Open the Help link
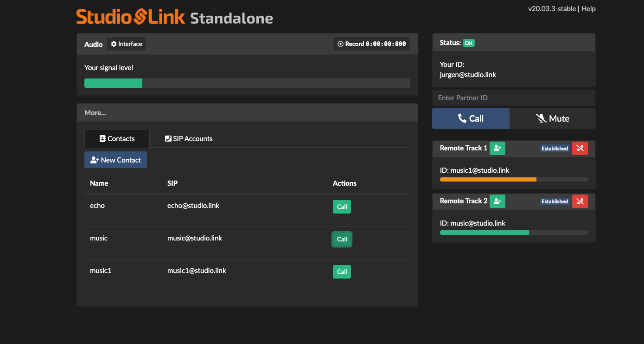Viewport: 644px width, 344px height. pos(588,9)
